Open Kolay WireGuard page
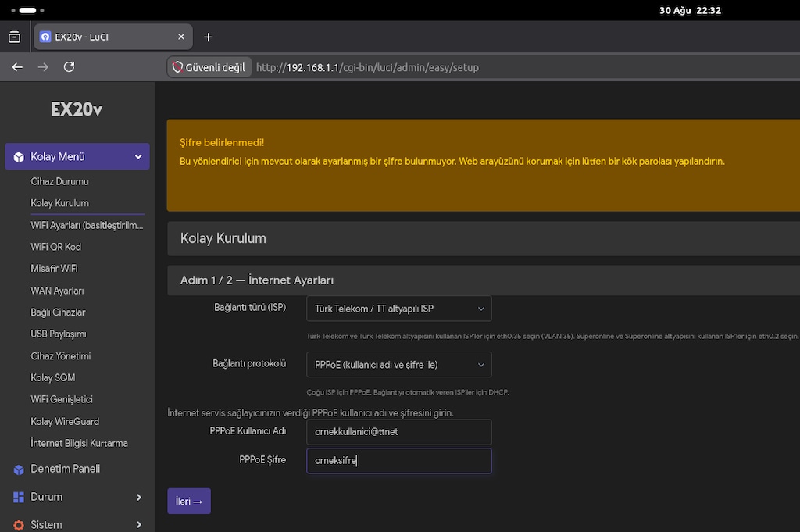 (x=66, y=421)
